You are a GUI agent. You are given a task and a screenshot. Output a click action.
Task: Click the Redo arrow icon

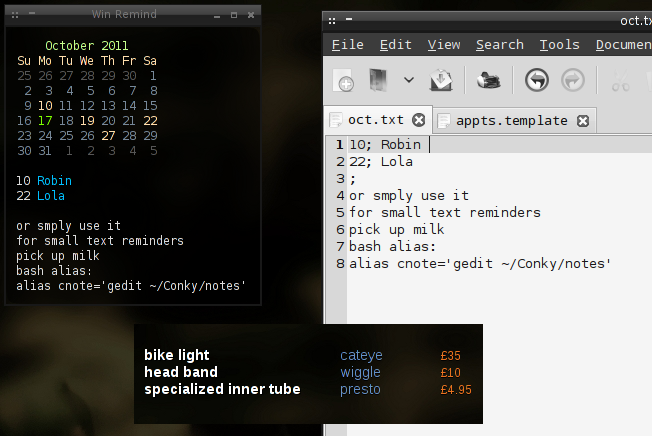pyautogui.click(x=573, y=80)
